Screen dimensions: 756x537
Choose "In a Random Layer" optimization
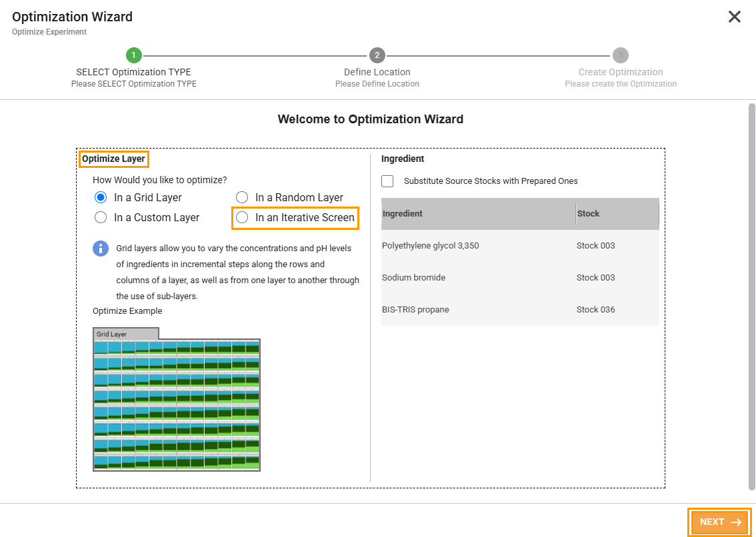point(241,197)
